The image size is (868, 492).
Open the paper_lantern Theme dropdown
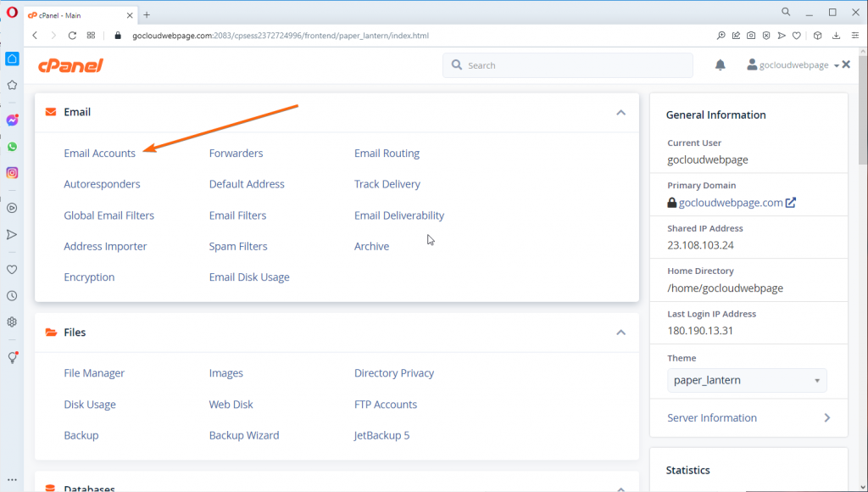746,380
